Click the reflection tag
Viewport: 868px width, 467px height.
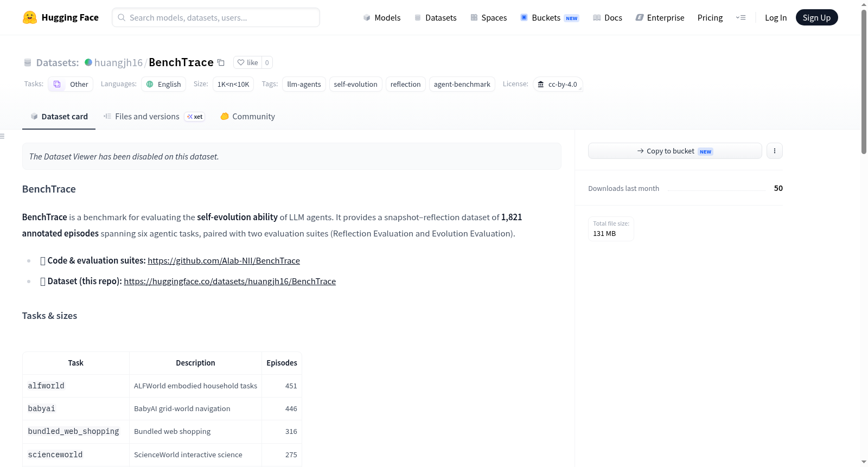coord(405,84)
